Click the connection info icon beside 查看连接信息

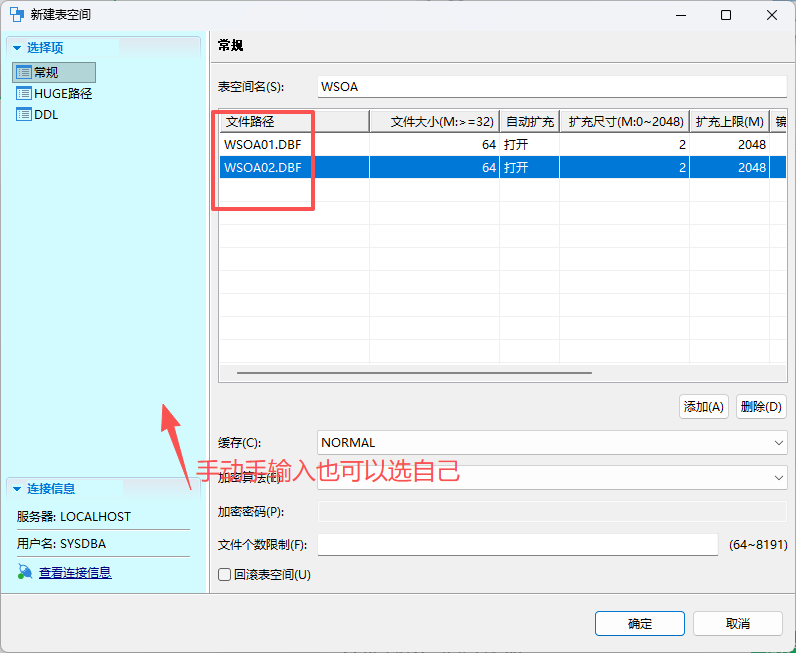[24, 572]
